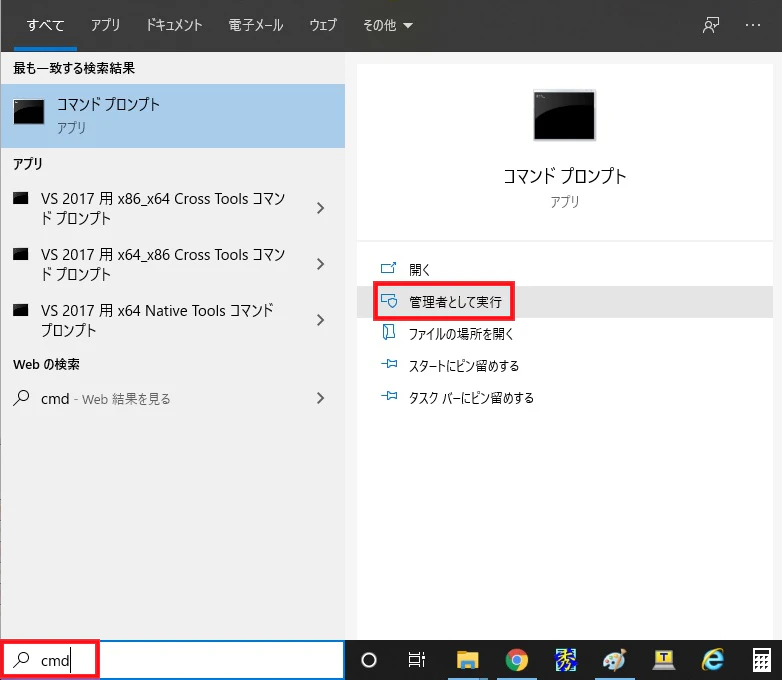
Task: Click icon of VS 2017 x64_x86 Cross Tools
Action: [20, 254]
